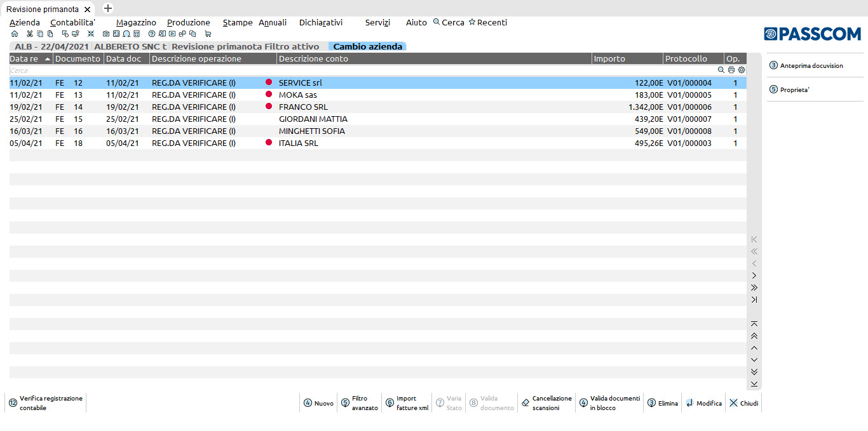Open the calculator icon in the toolbar
Screen dimensions: 868x431
tap(137, 34)
